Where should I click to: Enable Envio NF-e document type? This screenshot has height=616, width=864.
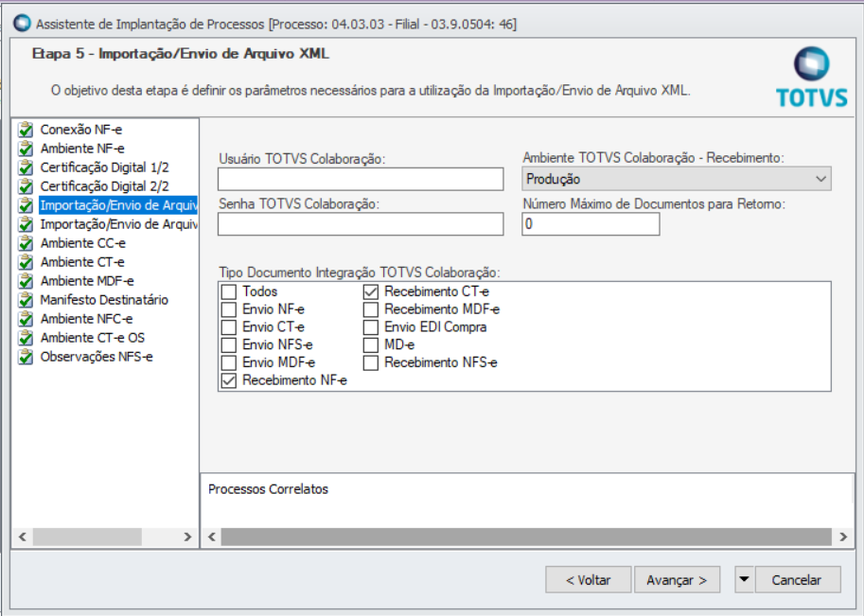(x=229, y=309)
